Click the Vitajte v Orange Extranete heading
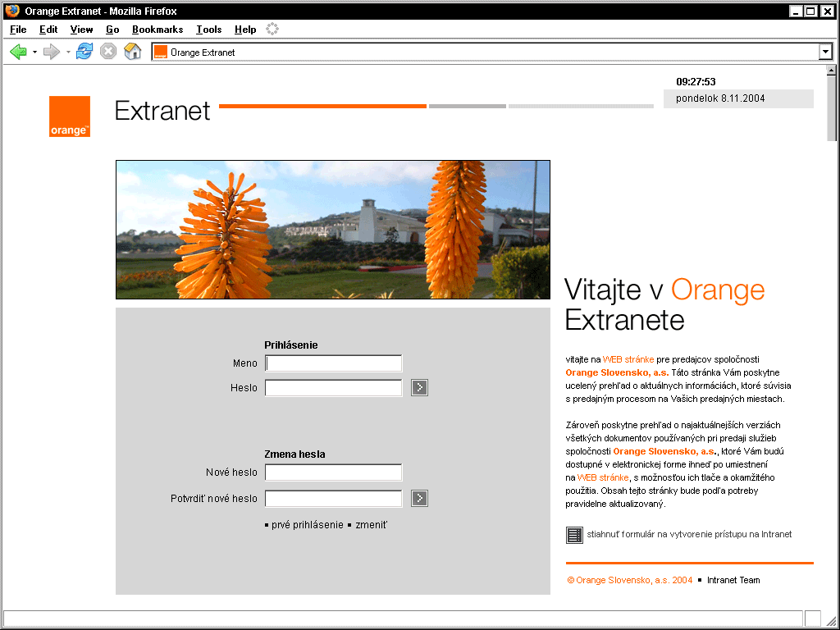 point(664,305)
